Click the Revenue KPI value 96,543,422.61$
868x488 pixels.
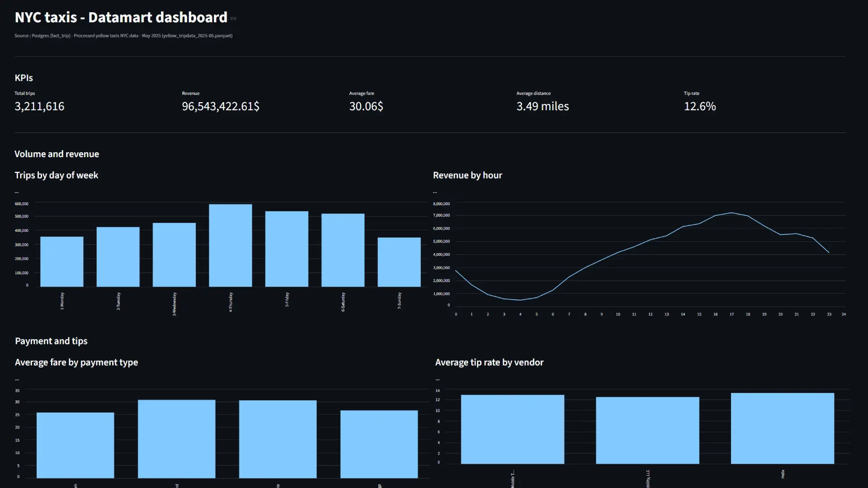tap(220, 107)
